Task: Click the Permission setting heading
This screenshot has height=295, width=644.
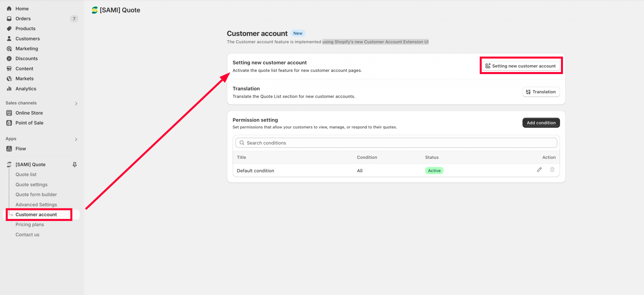Action: (x=255, y=120)
